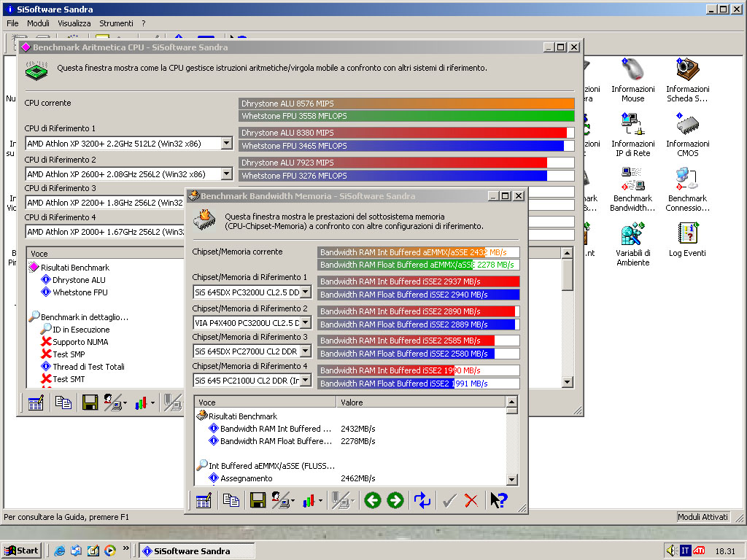Open options icon in CPU Arithmetic window toolbar
This screenshot has width=747, height=560.
coord(36,403)
